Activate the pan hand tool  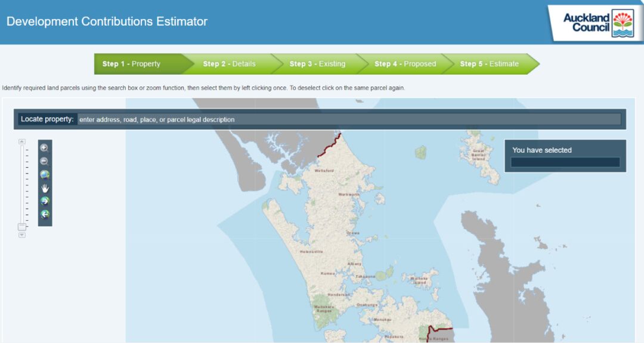point(44,188)
